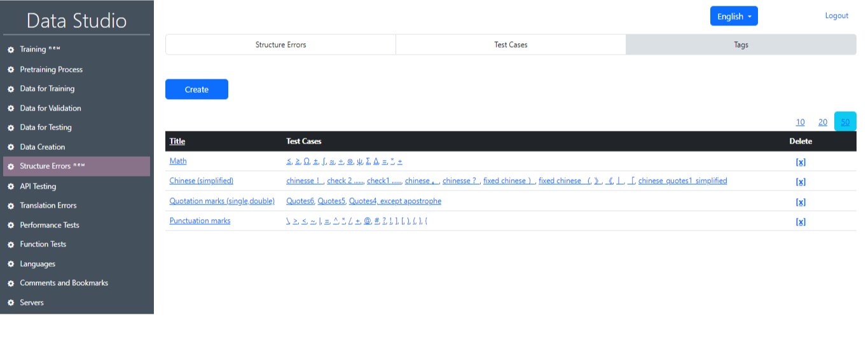The width and height of the screenshot is (868, 355).
Task: Click the gear icon beside Comments and Bookmarks
Action: 11,283
